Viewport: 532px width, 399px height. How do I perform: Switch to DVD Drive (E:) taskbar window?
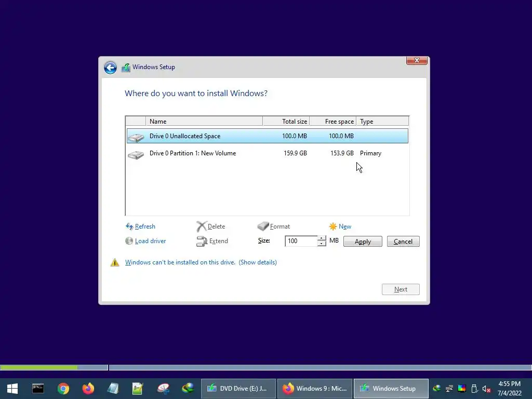point(238,389)
